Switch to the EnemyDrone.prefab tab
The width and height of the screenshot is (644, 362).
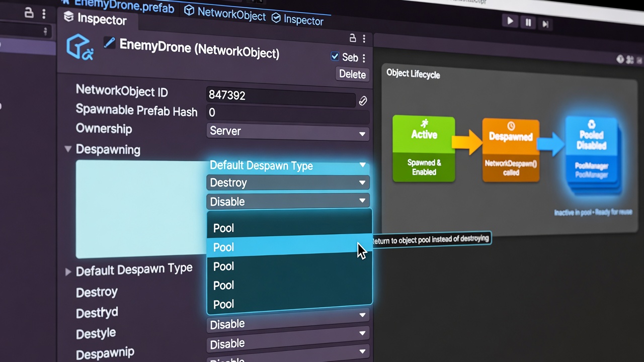coord(117,6)
